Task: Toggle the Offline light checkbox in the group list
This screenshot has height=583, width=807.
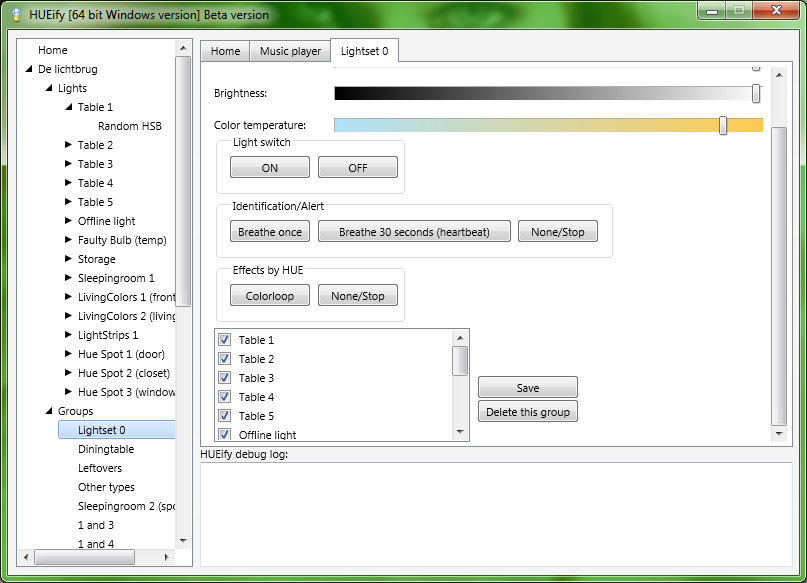Action: (x=224, y=434)
